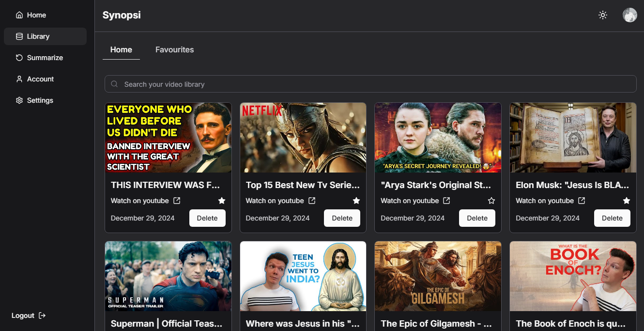The height and width of the screenshot is (331, 644).
Task: Open the Library sidebar item
Action: [x=45, y=36]
